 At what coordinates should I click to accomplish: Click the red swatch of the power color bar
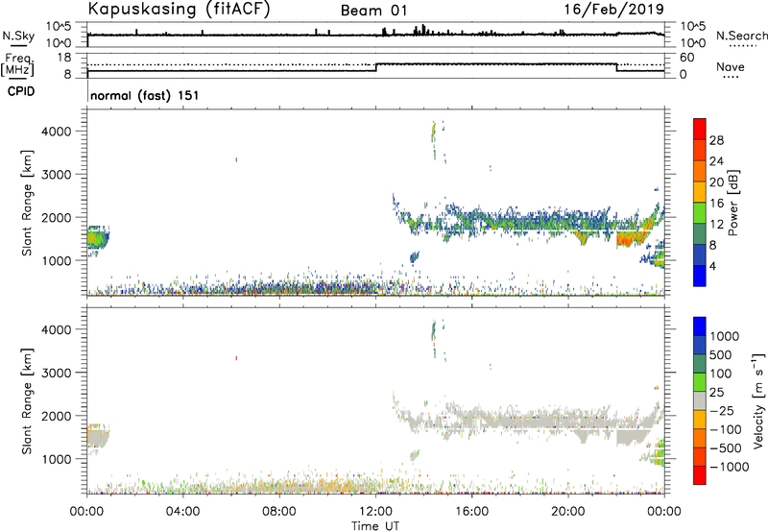tap(700, 129)
